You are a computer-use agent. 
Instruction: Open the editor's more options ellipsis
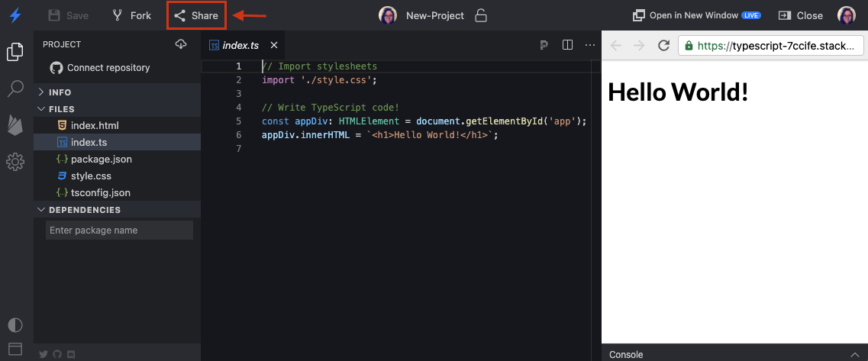[x=589, y=45]
